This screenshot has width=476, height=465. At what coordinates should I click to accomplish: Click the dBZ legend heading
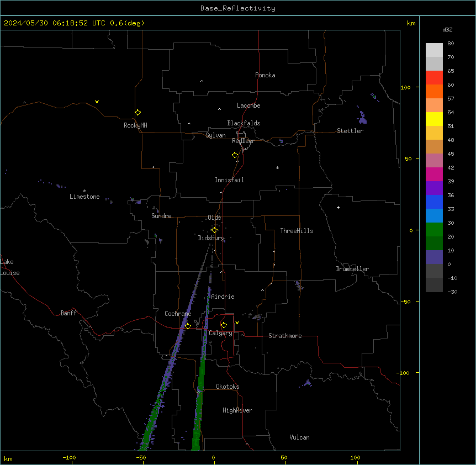tap(447, 29)
